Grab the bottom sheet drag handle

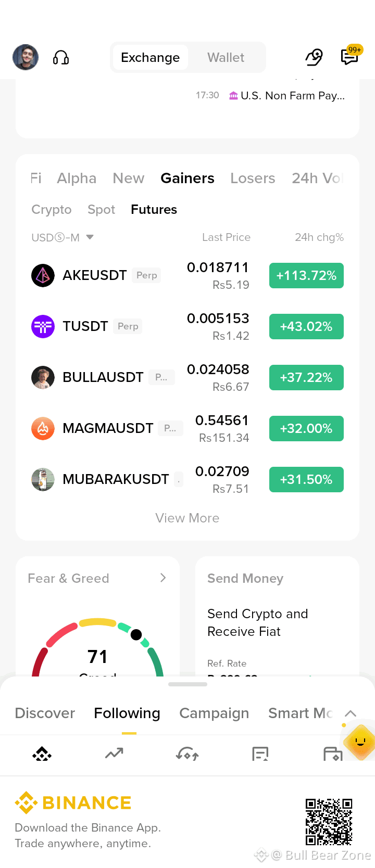tap(187, 684)
